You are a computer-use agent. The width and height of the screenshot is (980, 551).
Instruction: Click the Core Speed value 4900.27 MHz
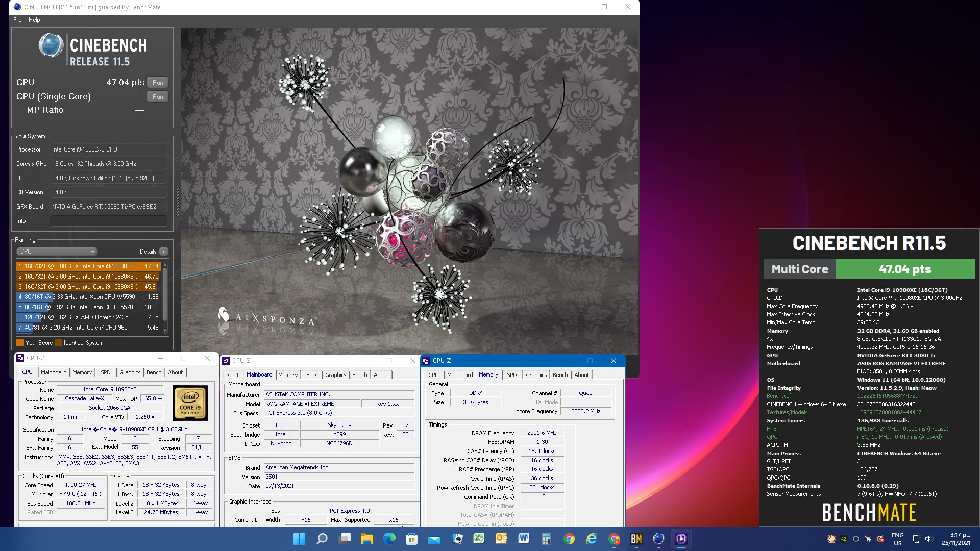coord(81,485)
